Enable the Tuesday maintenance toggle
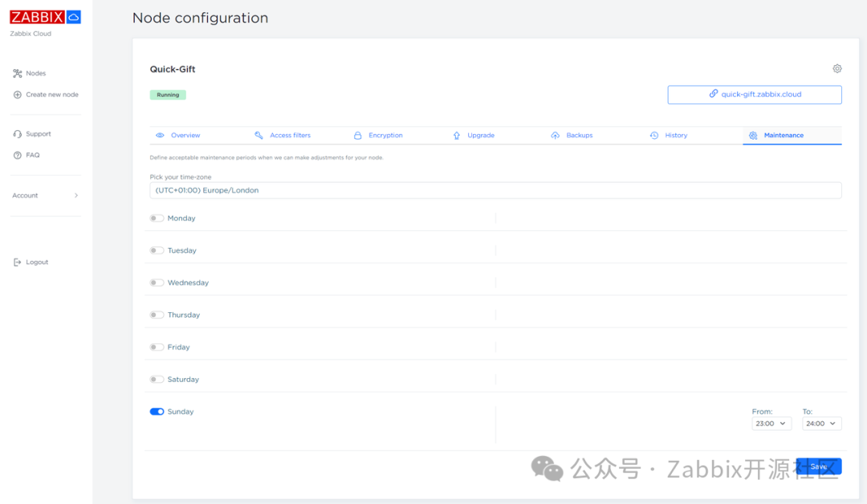The image size is (867, 504). [157, 250]
